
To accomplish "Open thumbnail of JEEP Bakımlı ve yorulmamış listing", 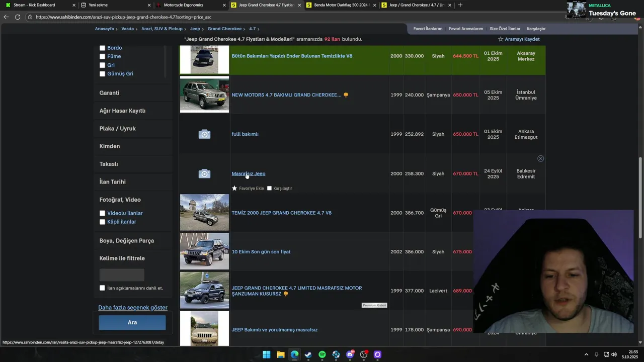I will (204, 328).
